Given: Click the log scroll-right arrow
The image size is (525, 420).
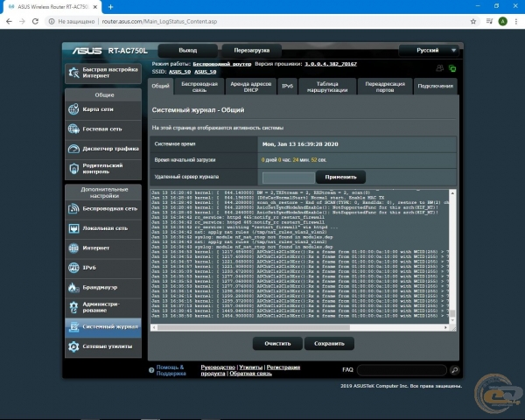Looking at the screenshot, I should (445, 327).
